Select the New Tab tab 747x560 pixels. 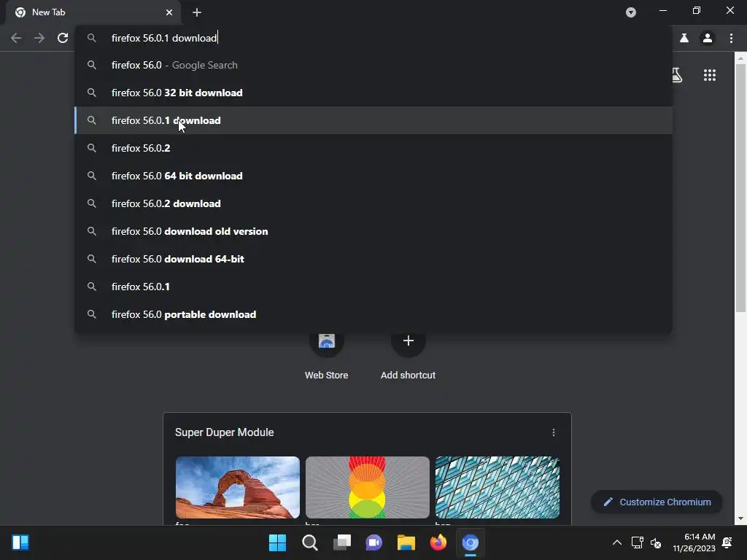pyautogui.click(x=93, y=12)
